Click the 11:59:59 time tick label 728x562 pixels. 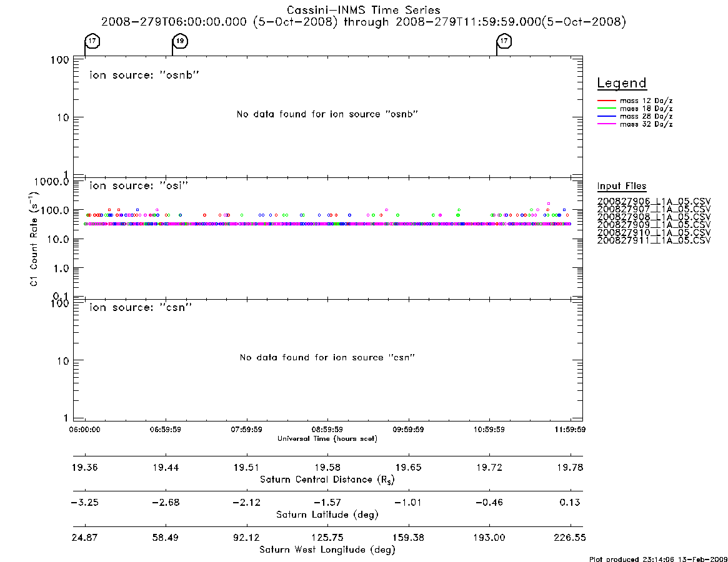point(570,430)
